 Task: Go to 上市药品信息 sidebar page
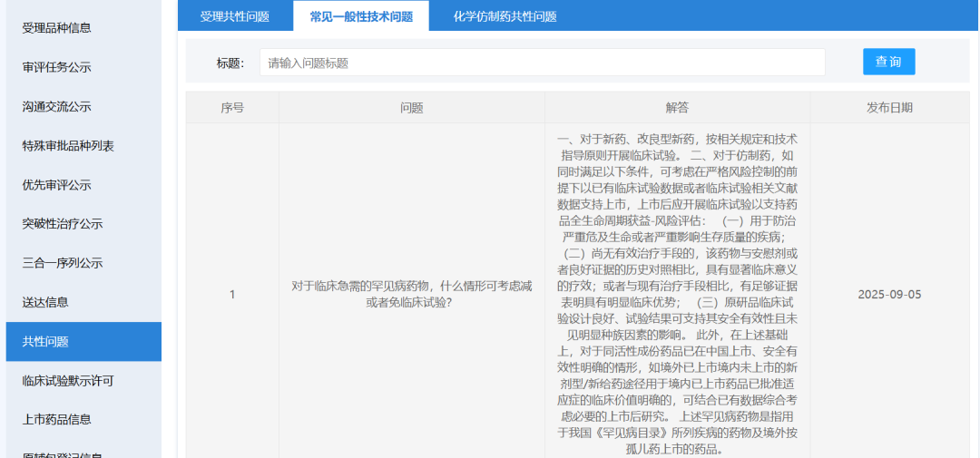tap(57, 420)
